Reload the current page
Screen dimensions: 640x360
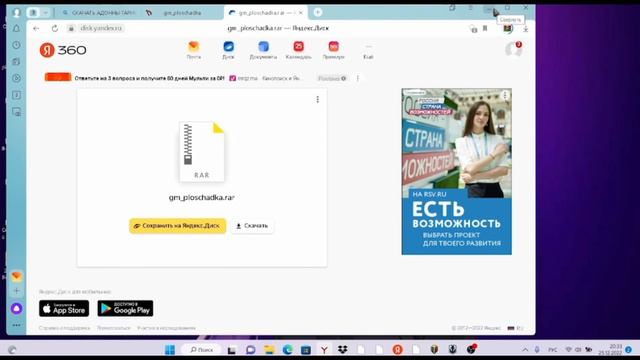[55, 28]
